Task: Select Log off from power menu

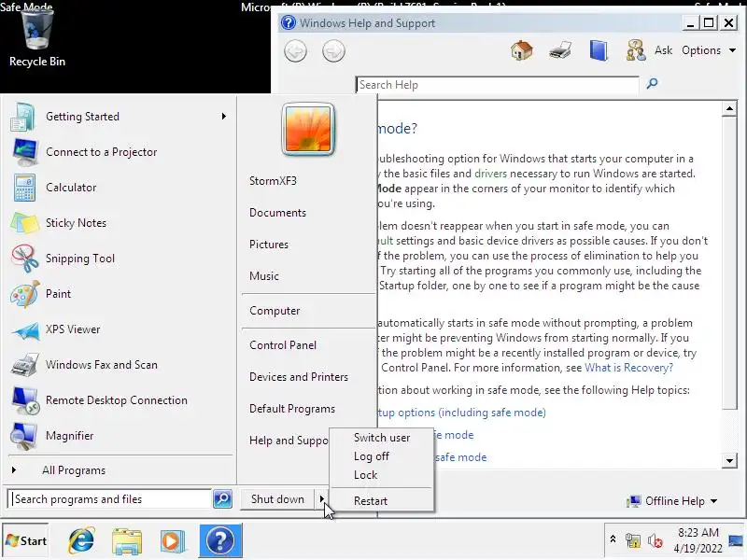Action: (382, 456)
